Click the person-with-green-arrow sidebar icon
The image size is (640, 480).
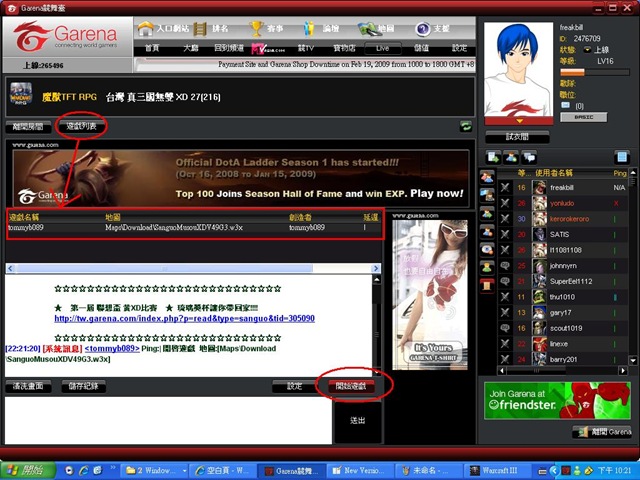[x=487, y=213]
